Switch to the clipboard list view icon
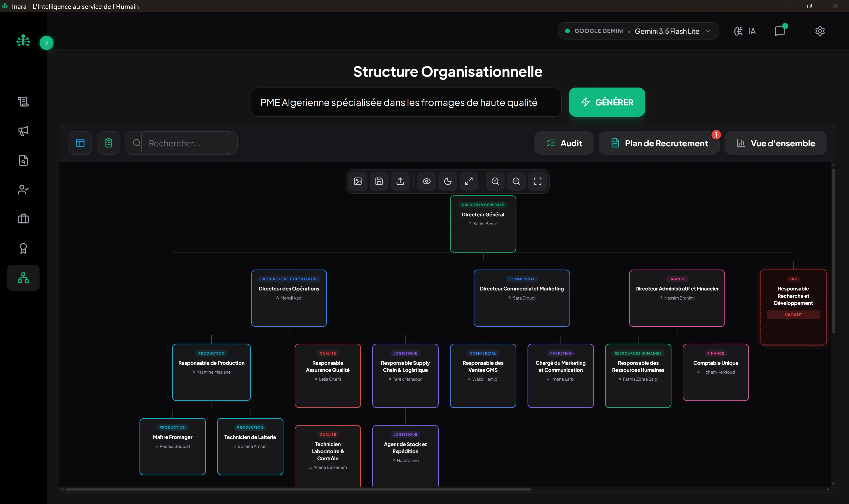This screenshot has width=849, height=504. coord(108,143)
